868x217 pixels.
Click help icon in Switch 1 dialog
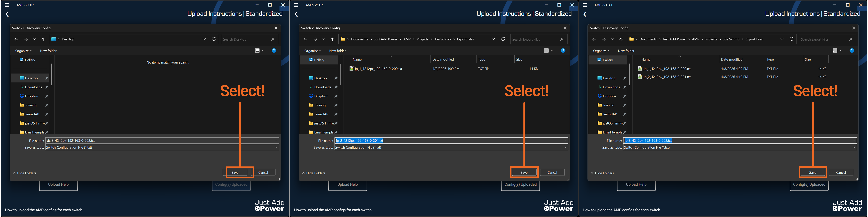pos(274,51)
